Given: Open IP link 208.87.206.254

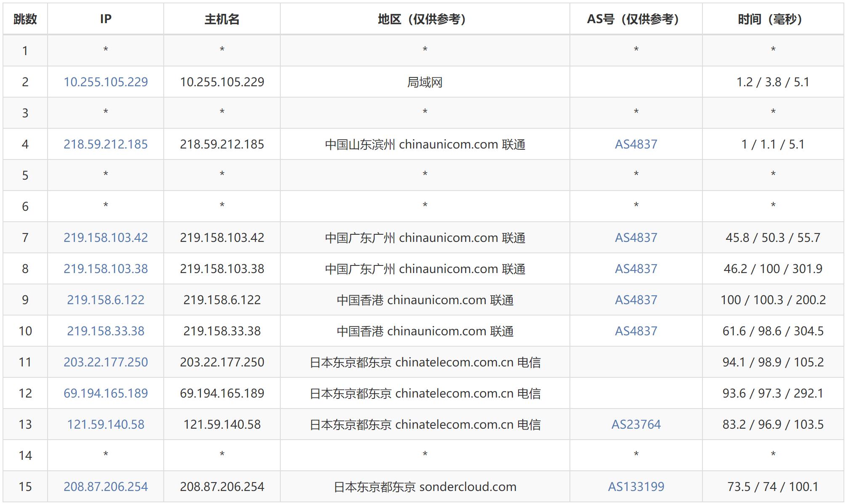Looking at the screenshot, I should 106,486.
